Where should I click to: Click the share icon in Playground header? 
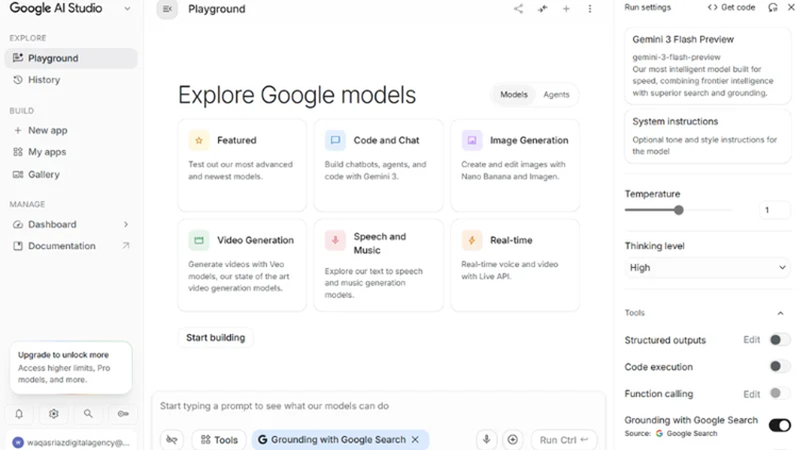(518, 9)
